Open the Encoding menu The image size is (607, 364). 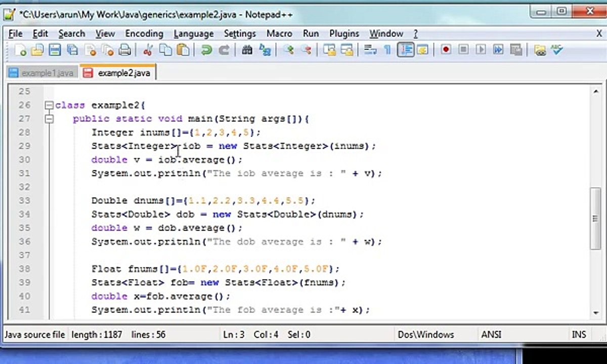pyautogui.click(x=144, y=33)
